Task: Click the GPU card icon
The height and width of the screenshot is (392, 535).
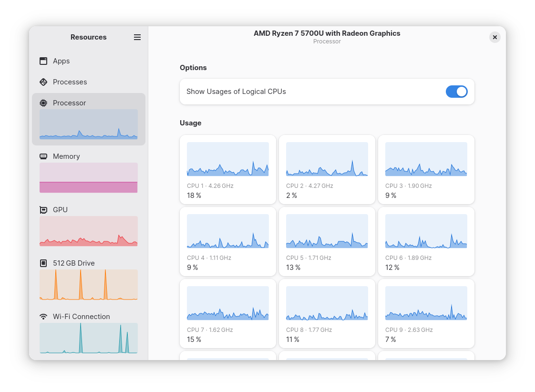Action: coord(43,210)
